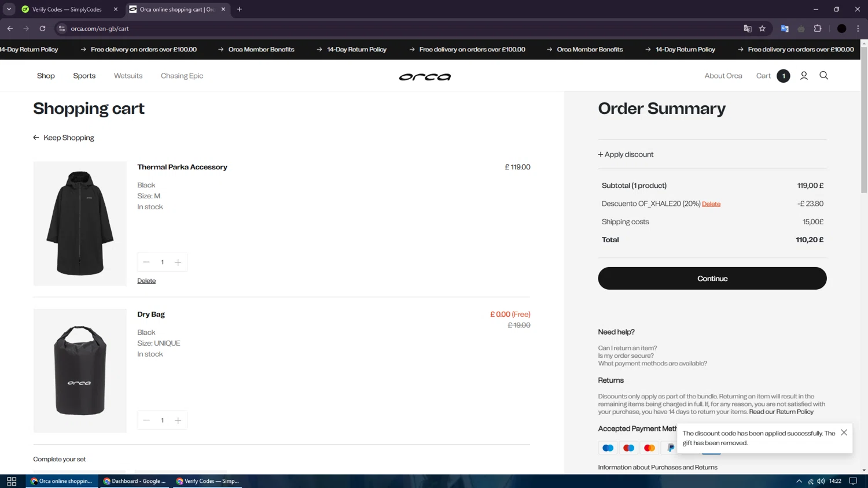Switch to Verify Codes taskbar window
The image size is (868, 488).
(x=207, y=481)
